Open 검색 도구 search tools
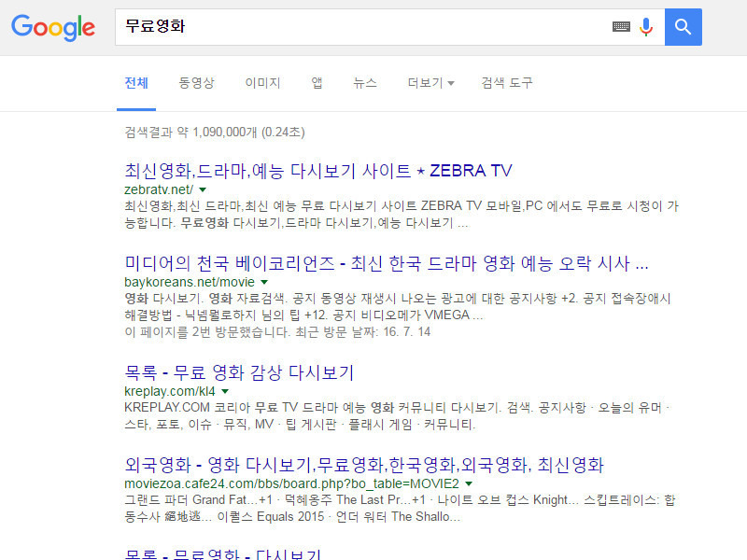 [x=506, y=83]
